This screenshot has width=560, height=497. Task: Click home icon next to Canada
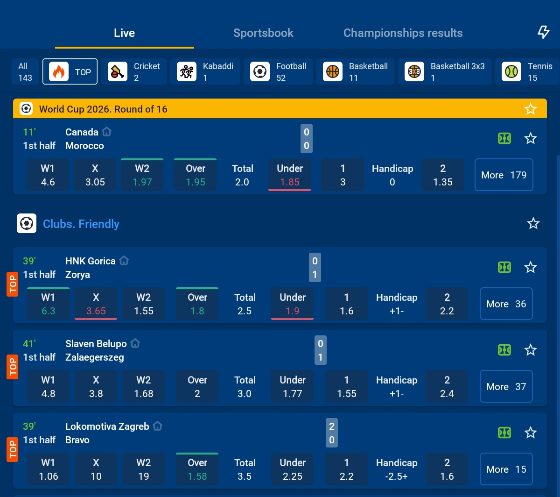tap(107, 132)
